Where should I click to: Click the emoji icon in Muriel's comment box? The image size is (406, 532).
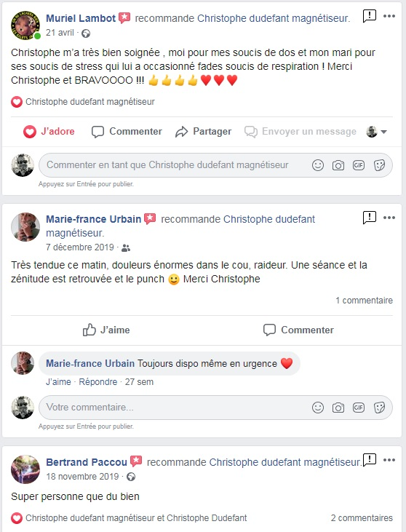(x=318, y=165)
